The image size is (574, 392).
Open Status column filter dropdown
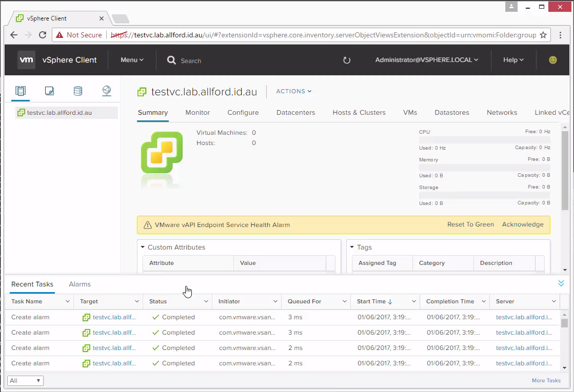click(206, 301)
